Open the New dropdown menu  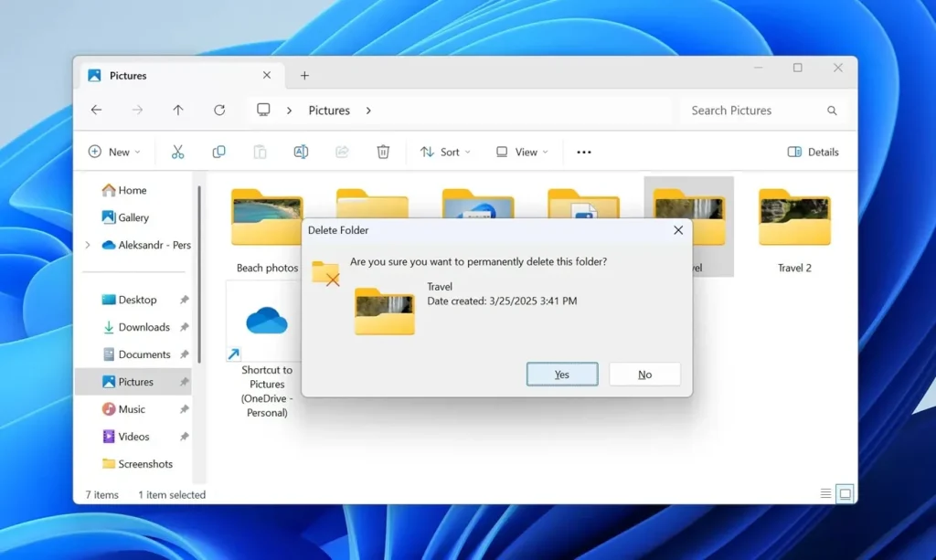tap(114, 152)
